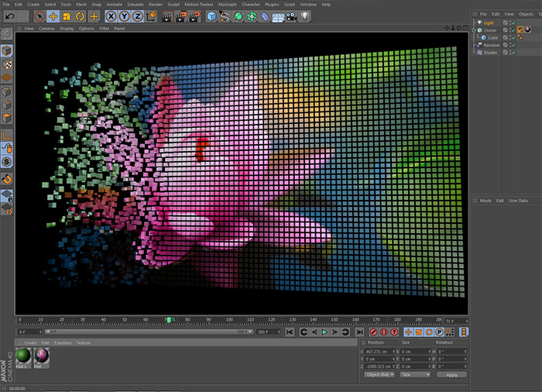Toggle the Shader effector enable checkmark

(x=513, y=53)
